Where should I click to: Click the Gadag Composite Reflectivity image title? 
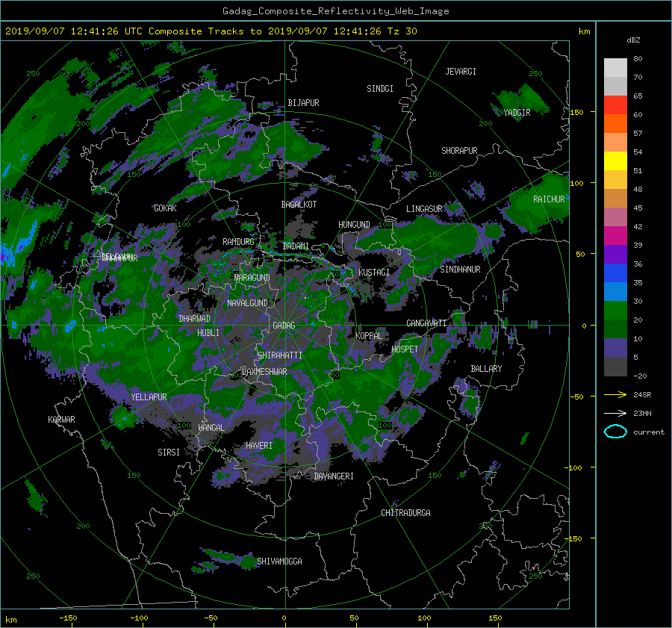click(335, 11)
